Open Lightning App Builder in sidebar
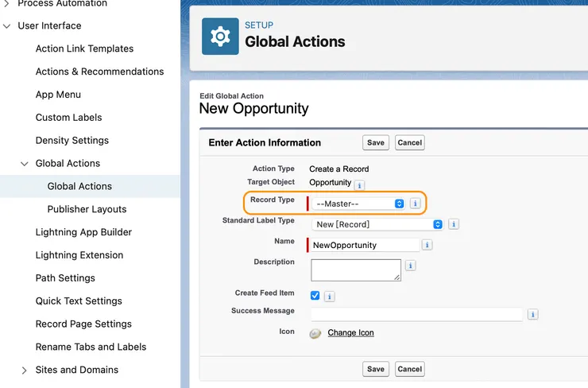The height and width of the screenshot is (388, 588). (x=83, y=232)
